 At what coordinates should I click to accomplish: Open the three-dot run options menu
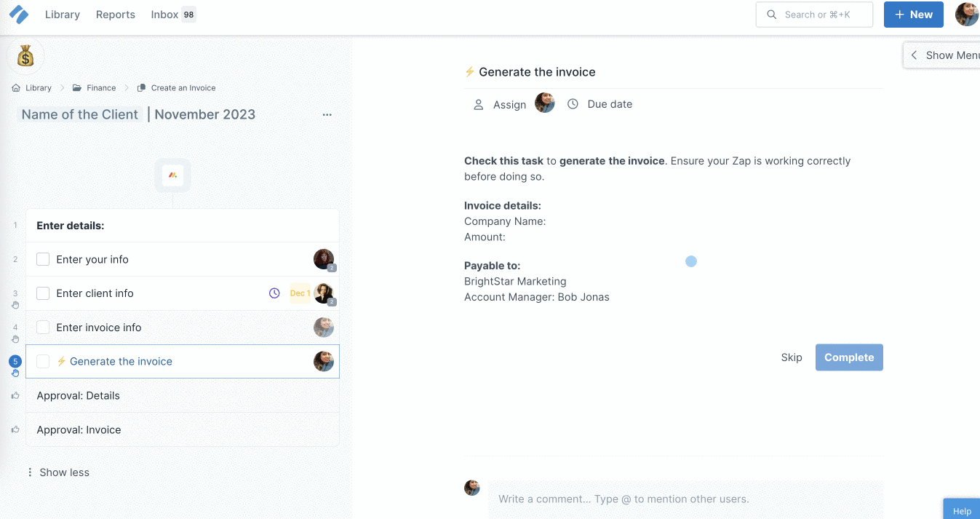click(327, 115)
